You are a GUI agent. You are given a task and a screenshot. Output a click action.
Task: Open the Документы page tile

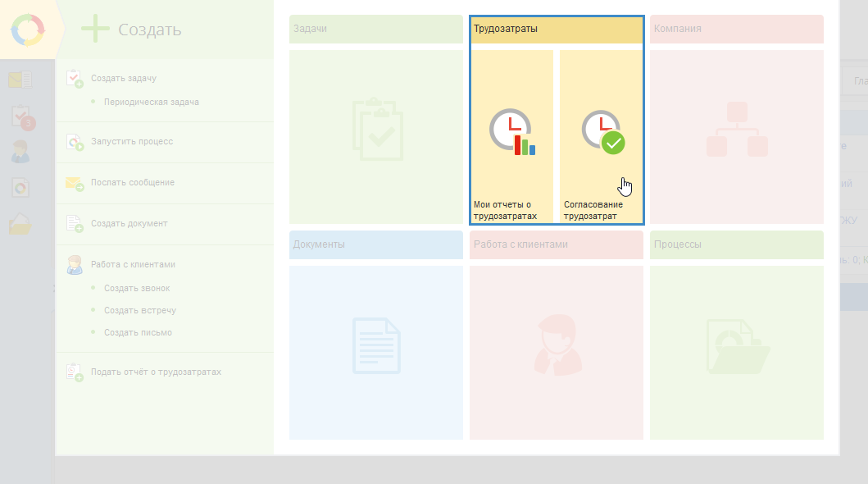376,352
